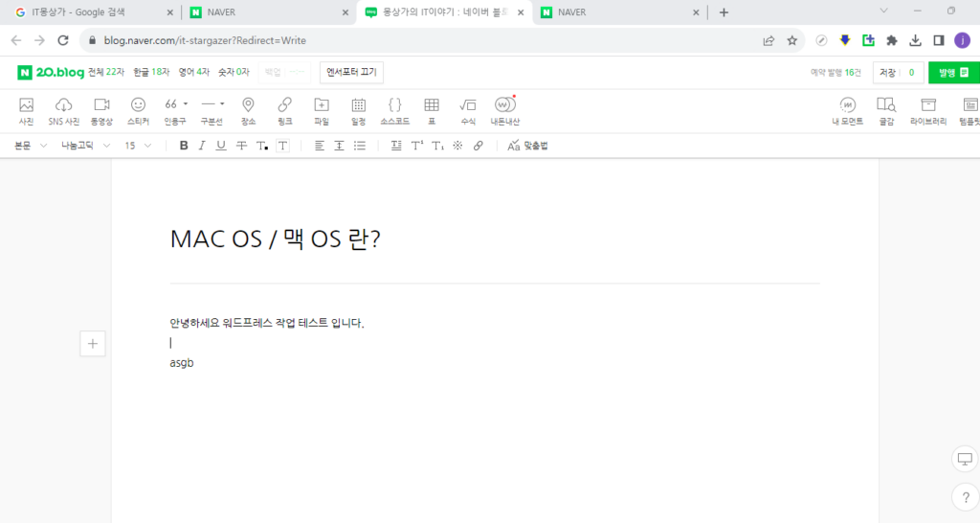Click the title MAC OS / 맥 OS 란?
980x523 pixels.
click(x=275, y=239)
